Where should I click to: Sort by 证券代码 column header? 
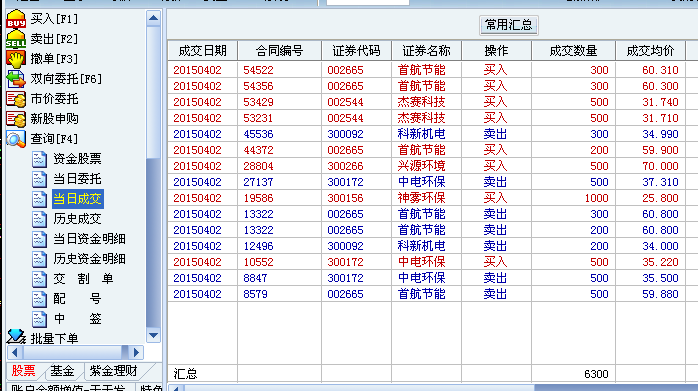[357, 51]
